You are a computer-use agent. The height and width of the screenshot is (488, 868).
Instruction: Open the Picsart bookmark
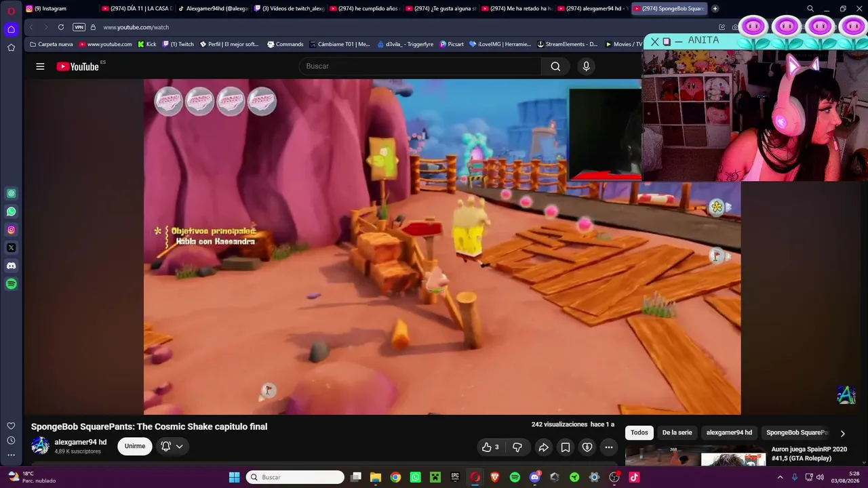452,44
